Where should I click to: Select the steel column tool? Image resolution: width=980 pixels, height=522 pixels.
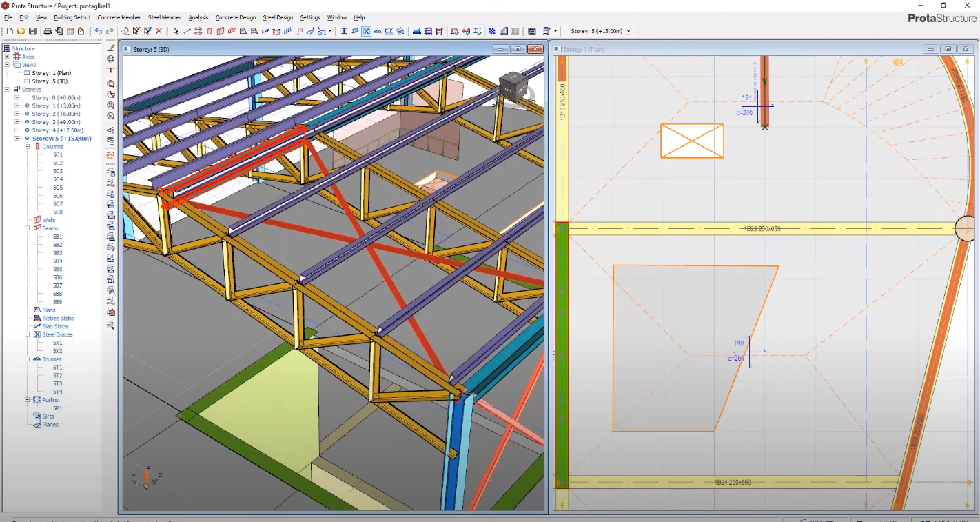coord(344,30)
